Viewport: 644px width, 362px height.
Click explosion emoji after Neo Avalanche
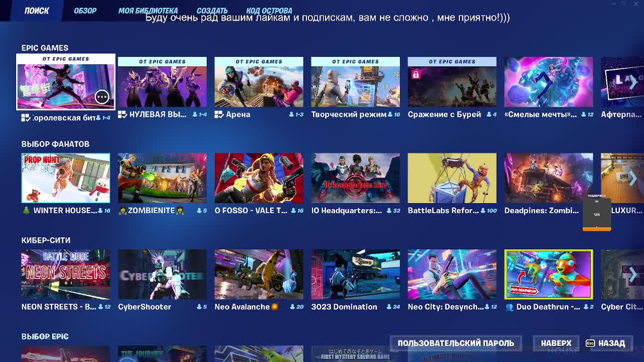coord(275,307)
